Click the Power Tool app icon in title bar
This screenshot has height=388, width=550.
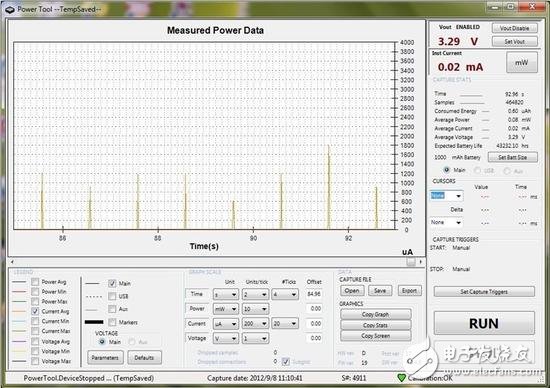[9, 9]
